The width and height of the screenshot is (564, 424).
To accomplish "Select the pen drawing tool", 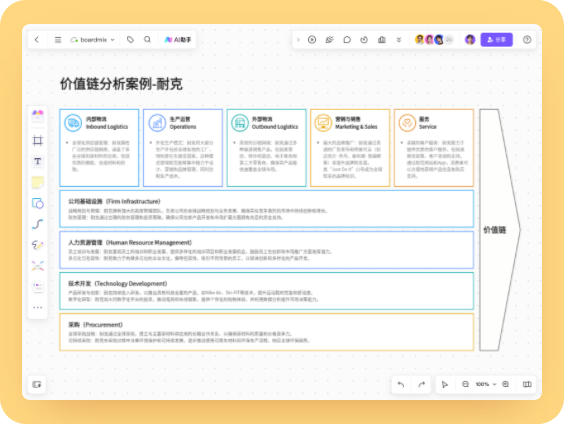I will click(37, 245).
